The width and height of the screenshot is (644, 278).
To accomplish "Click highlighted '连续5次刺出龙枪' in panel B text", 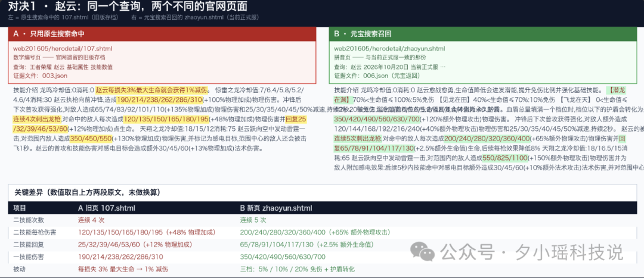I will coord(358,139).
